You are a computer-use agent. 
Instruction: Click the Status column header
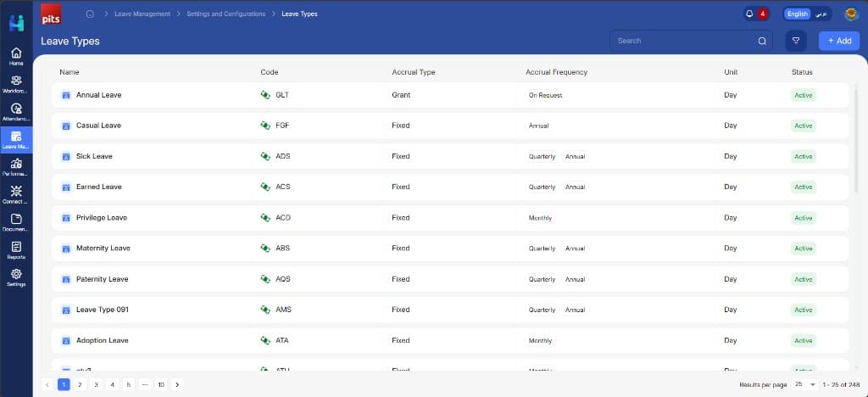click(802, 72)
